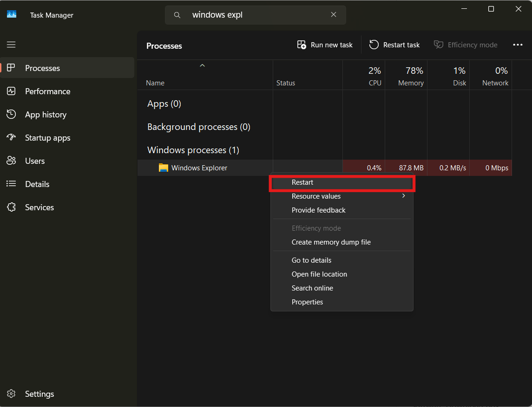The height and width of the screenshot is (407, 532).
Task: Click the Apps (0) group header
Action: pos(164,103)
